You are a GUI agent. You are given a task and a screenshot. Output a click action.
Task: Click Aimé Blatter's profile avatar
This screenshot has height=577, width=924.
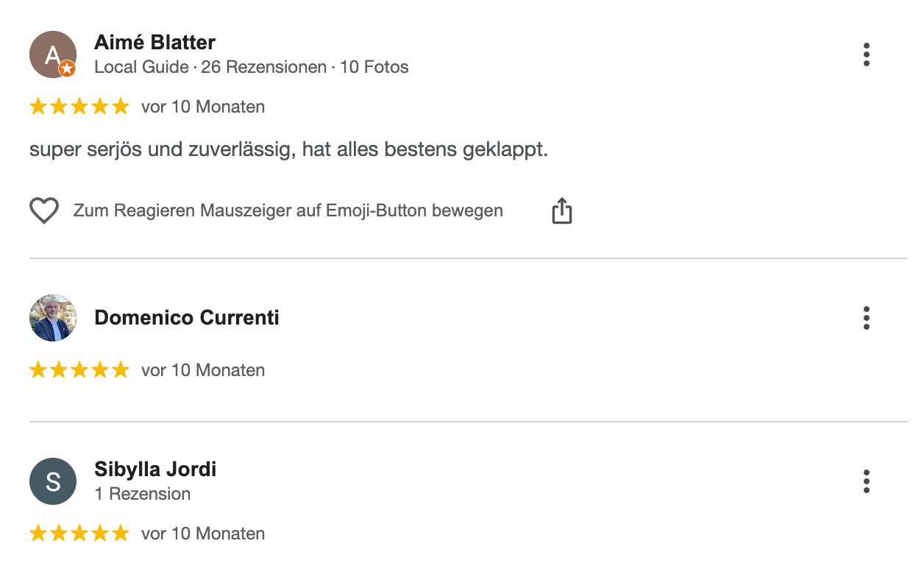(51, 54)
